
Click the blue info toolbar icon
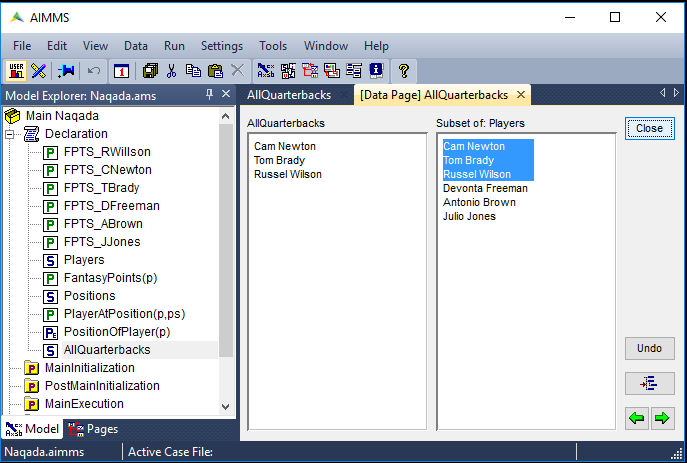click(376, 71)
